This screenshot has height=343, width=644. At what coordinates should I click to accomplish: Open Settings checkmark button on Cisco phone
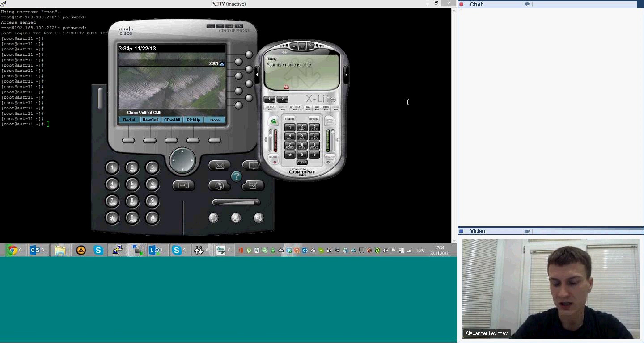(253, 185)
